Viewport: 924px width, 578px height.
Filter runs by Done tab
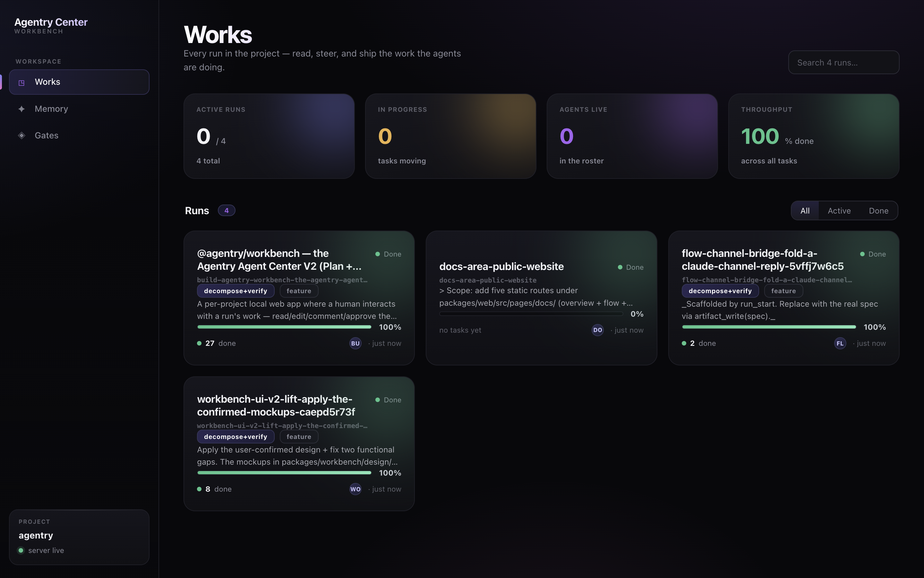click(878, 211)
